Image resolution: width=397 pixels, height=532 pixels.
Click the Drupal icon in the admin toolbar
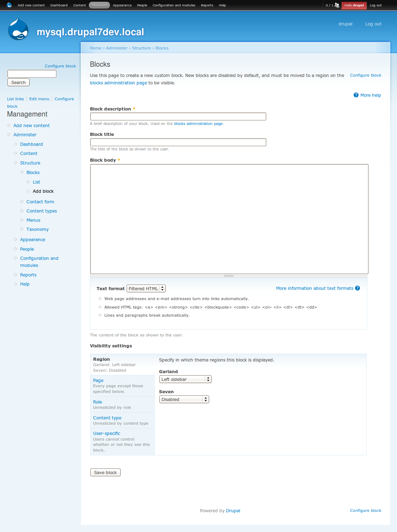(x=9, y=5)
